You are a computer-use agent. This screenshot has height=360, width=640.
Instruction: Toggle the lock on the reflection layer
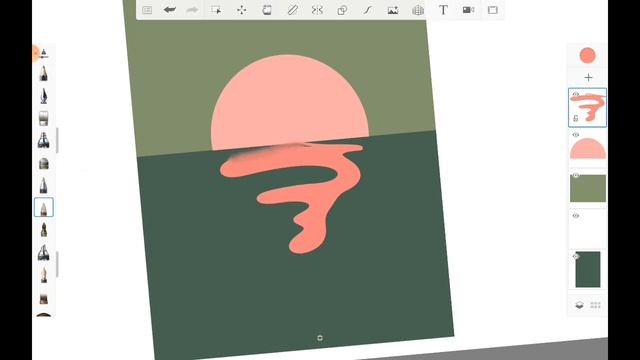point(576,119)
